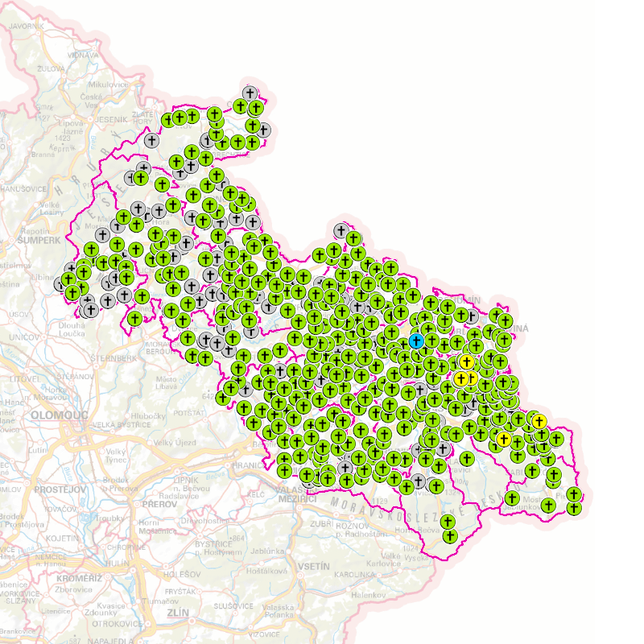Select the VSETÍN town label
644x644 pixels.
click(x=313, y=567)
